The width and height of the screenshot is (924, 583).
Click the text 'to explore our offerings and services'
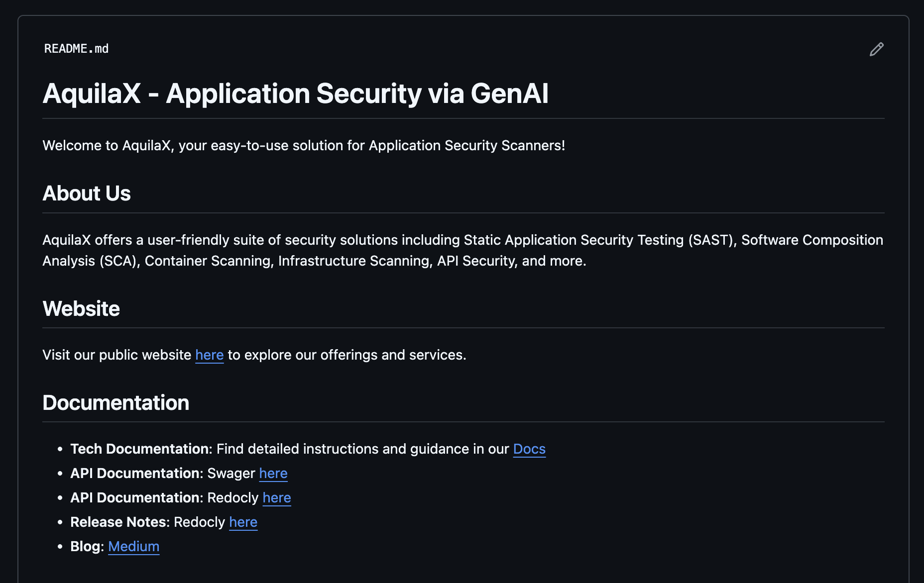coord(346,355)
